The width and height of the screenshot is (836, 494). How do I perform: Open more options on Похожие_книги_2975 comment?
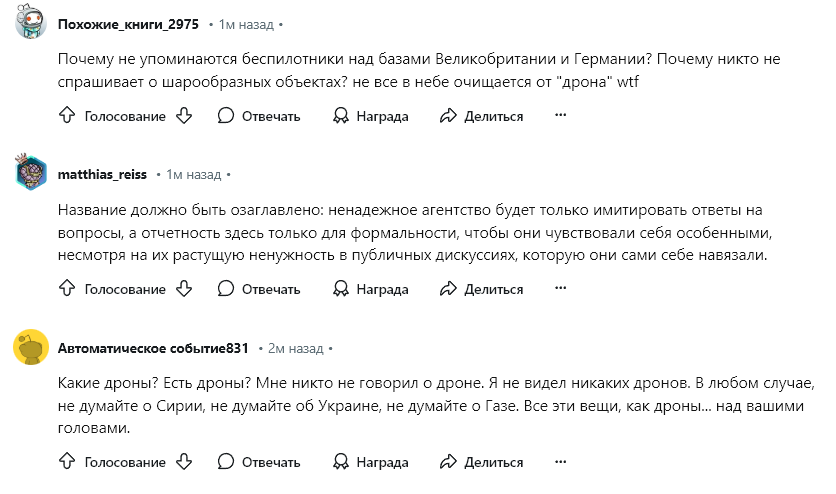[560, 115]
